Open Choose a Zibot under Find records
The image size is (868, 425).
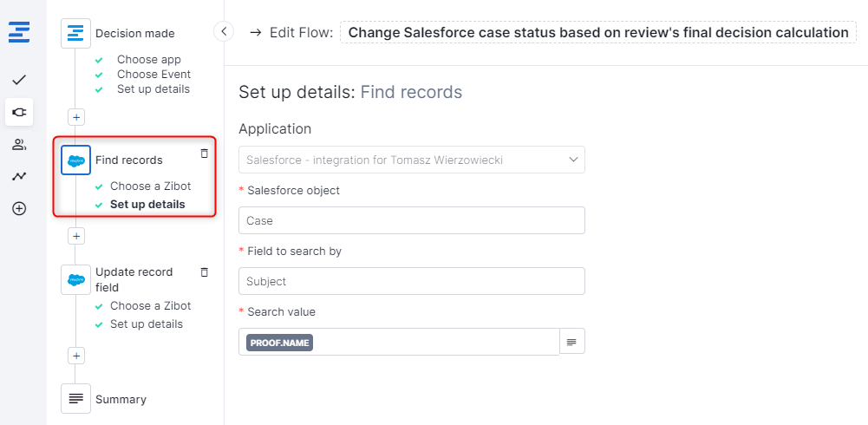point(150,186)
